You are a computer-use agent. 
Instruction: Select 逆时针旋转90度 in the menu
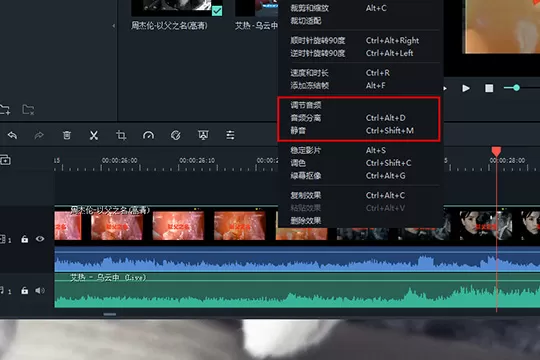(x=318, y=53)
